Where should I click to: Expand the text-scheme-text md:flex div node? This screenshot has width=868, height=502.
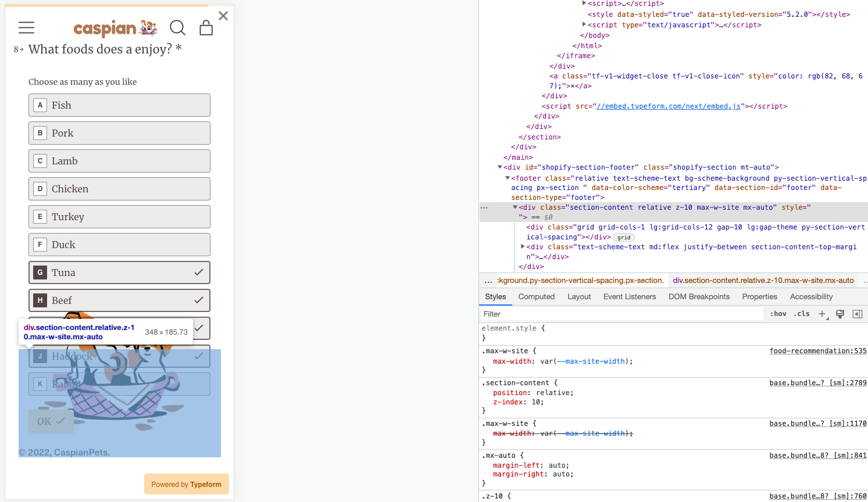coord(523,246)
